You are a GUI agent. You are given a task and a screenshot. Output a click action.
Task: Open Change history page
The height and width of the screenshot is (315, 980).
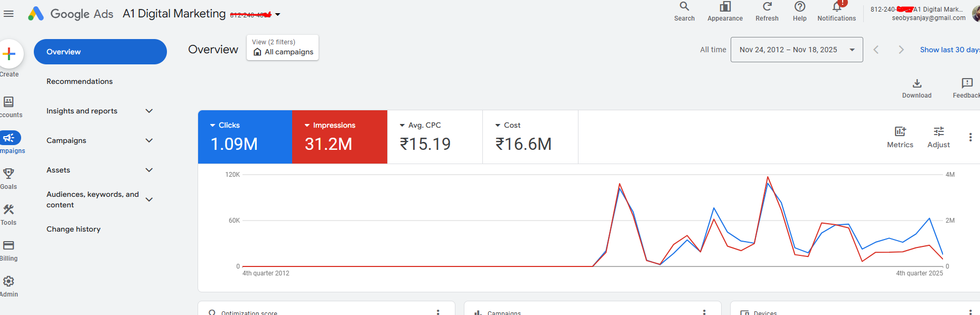pyautogui.click(x=73, y=229)
